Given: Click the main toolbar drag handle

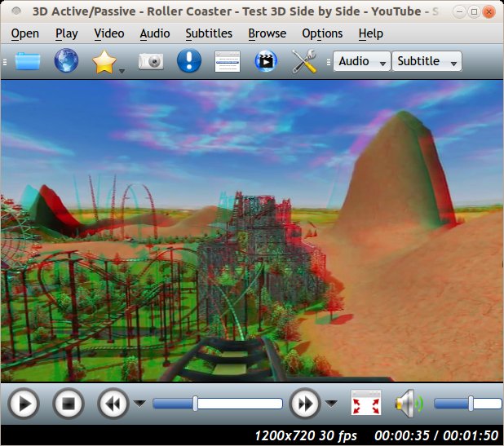Looking at the screenshot, I should click(x=5, y=61).
